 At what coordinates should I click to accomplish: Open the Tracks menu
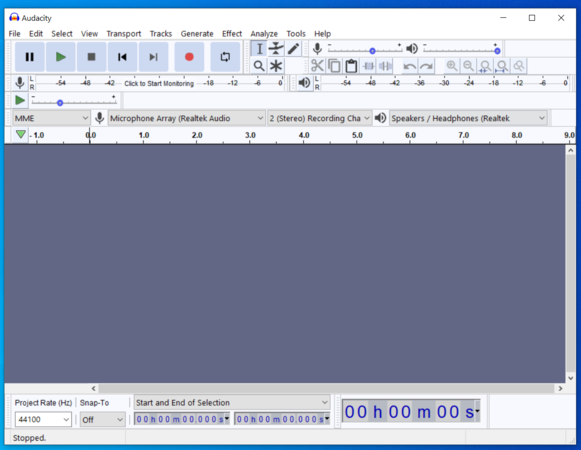pos(161,34)
